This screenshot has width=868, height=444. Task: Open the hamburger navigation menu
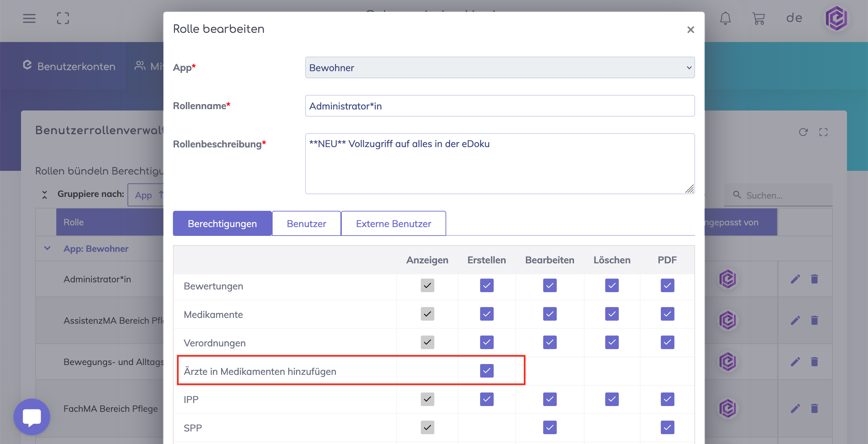point(29,18)
